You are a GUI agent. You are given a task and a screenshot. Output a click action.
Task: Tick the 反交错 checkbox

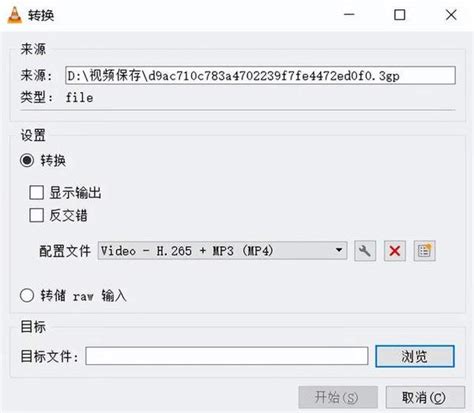coord(36,215)
